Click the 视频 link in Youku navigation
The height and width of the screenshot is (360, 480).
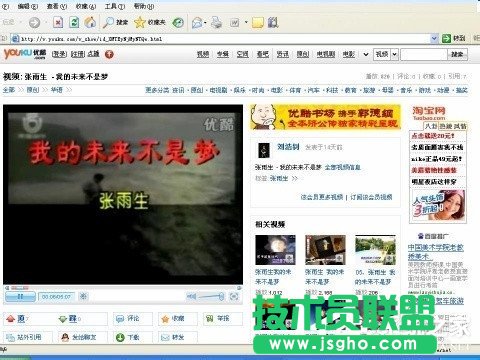[x=203, y=54]
